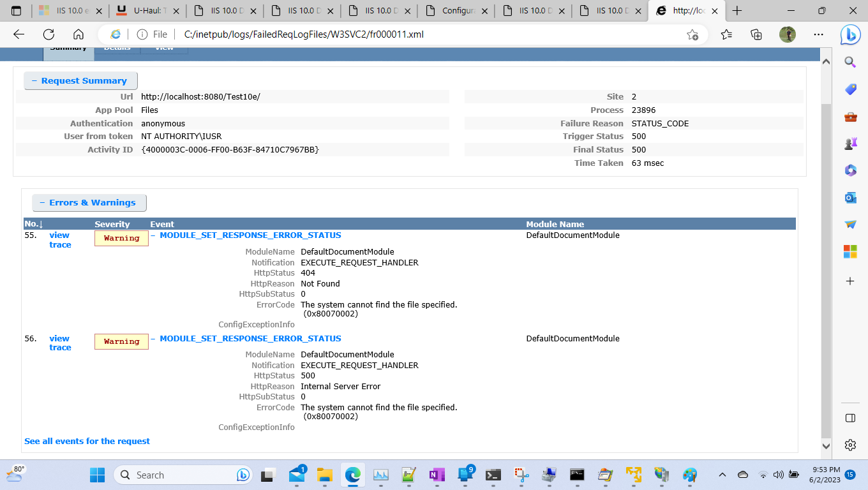Refresh the current page
This screenshot has height=490, width=868.
(49, 34)
